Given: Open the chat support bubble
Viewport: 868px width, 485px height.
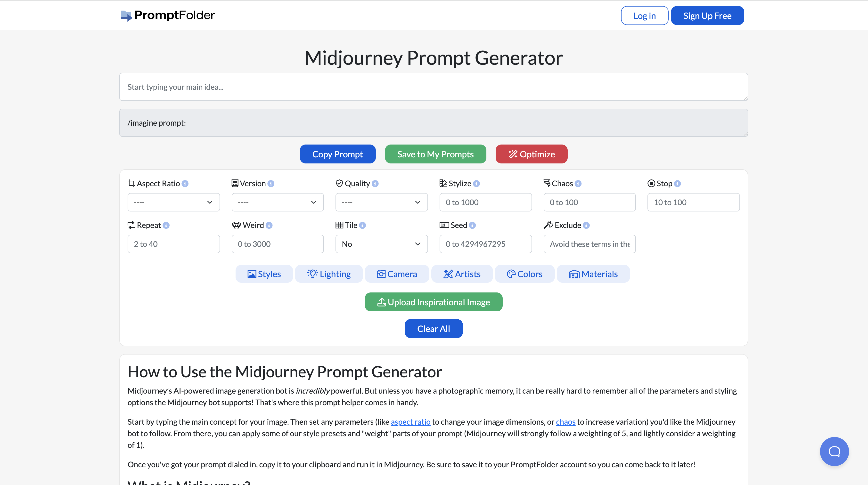Looking at the screenshot, I should (x=834, y=451).
